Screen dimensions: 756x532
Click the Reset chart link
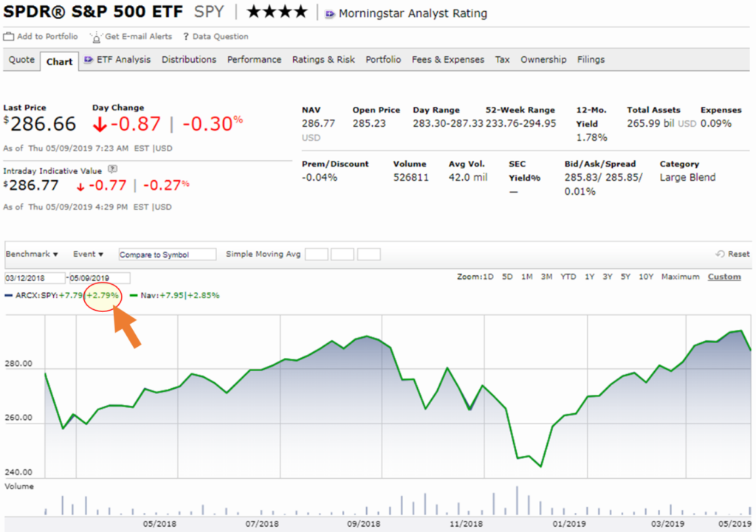tap(738, 254)
